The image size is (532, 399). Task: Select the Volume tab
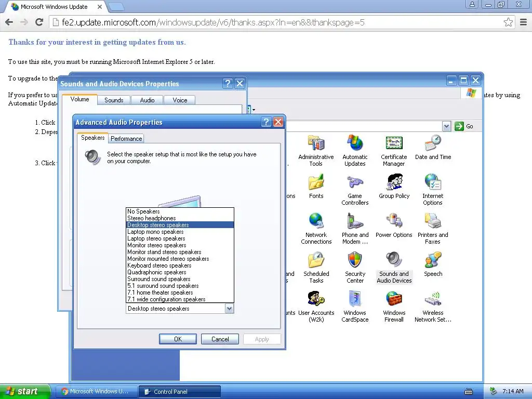[x=79, y=99]
